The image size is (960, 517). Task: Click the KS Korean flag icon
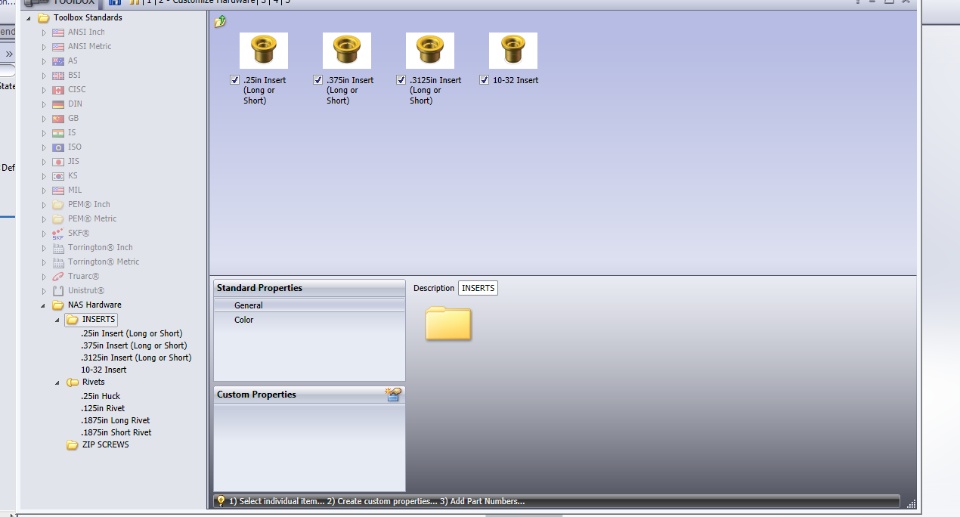click(58, 176)
